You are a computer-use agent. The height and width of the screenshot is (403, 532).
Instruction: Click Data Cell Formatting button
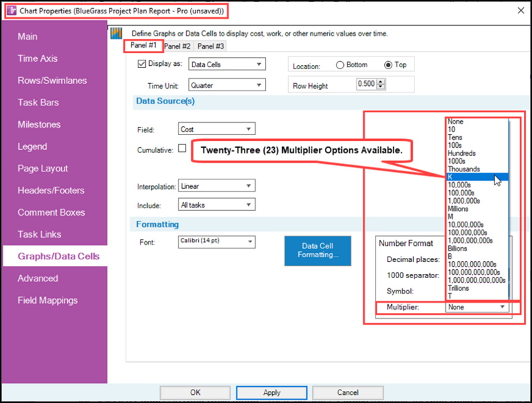point(318,251)
